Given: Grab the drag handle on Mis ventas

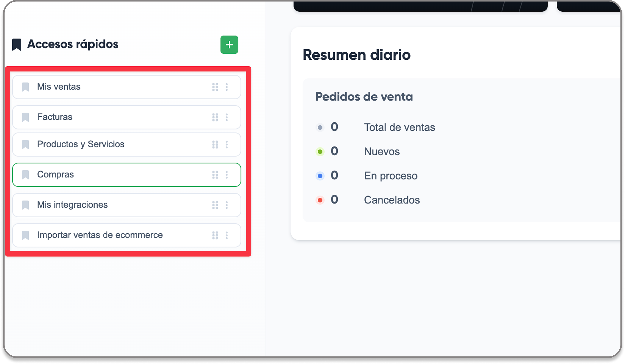Looking at the screenshot, I should (x=215, y=87).
